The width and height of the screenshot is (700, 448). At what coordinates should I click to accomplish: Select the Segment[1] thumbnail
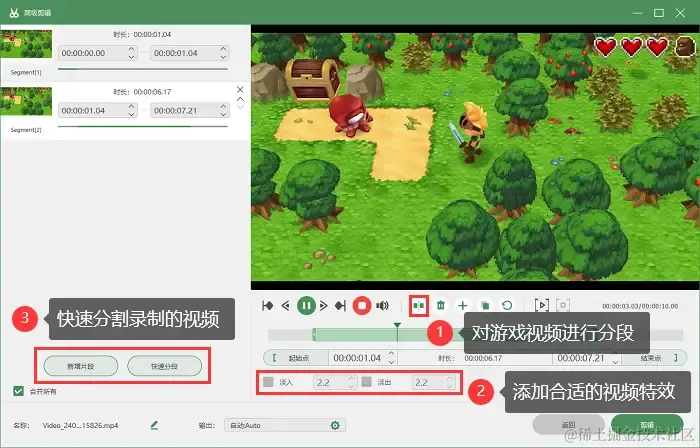click(26, 44)
